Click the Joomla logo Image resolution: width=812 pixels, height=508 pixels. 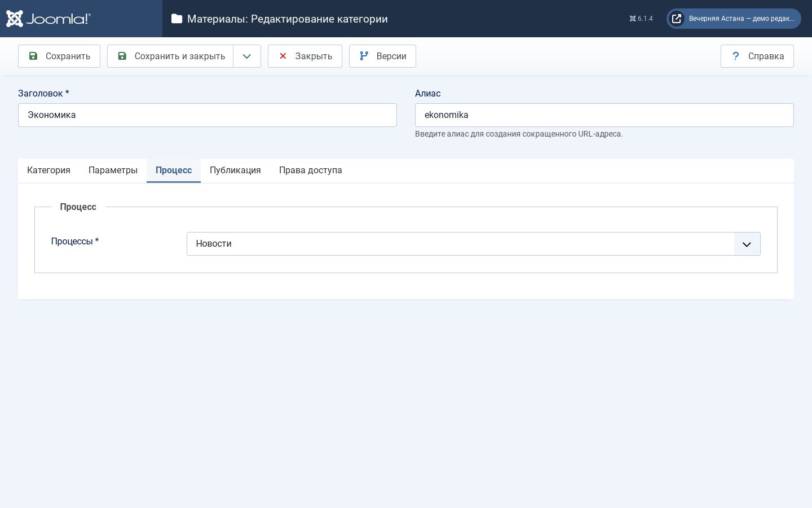pos(48,19)
